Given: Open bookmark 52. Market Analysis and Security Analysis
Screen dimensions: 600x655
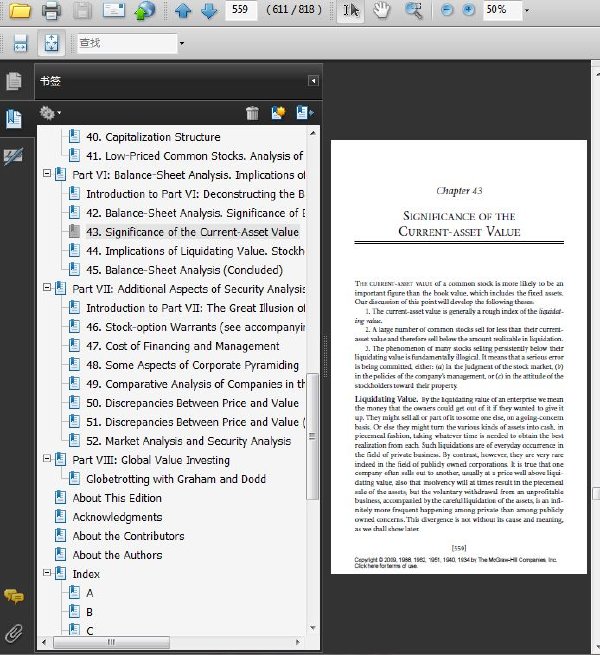Looking at the screenshot, I should pos(188,441).
